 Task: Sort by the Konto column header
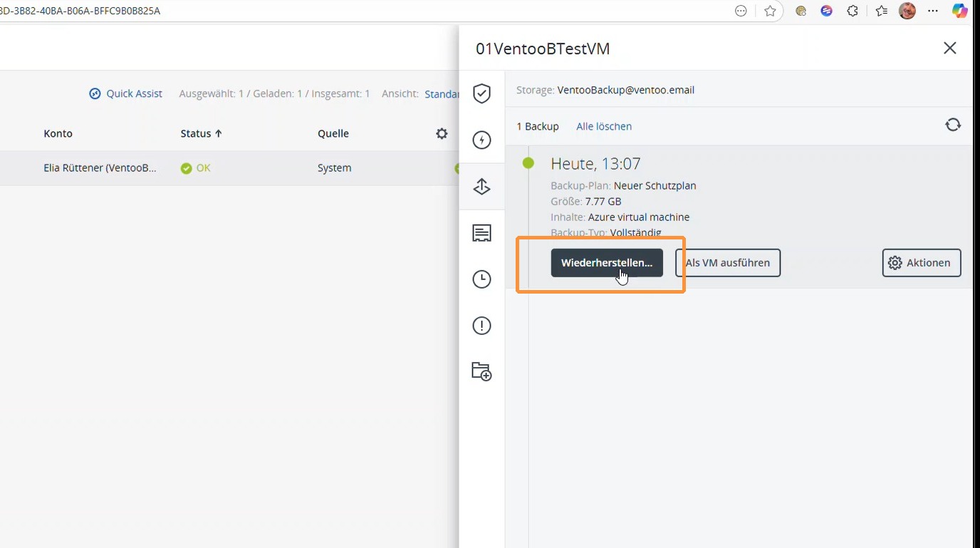click(58, 133)
